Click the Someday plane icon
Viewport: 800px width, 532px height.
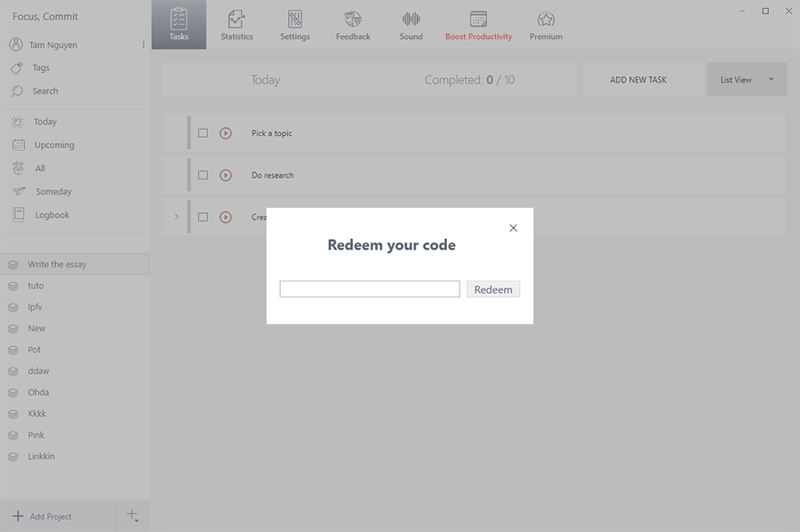pos(19,192)
